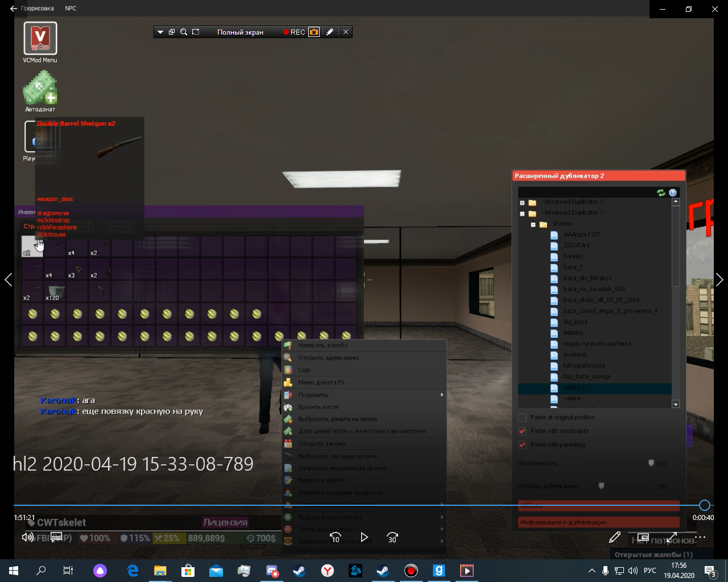Click the REC record button
Screen dimensions: 728x582
coord(294,32)
